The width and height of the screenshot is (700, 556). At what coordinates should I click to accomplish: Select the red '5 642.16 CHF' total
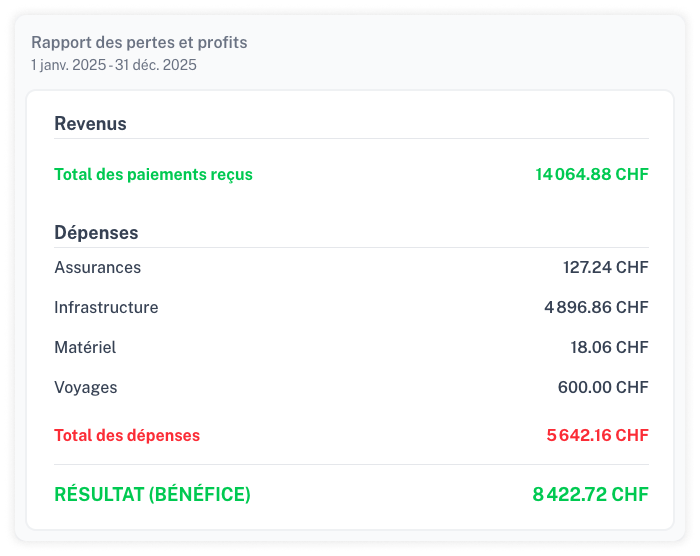pyautogui.click(x=597, y=435)
